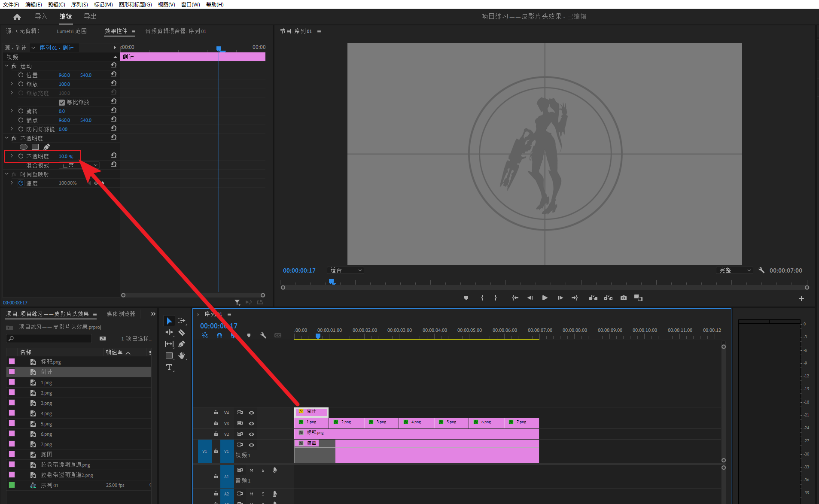Reset the 位置 parameter
The width and height of the screenshot is (819, 504).
[x=114, y=75]
